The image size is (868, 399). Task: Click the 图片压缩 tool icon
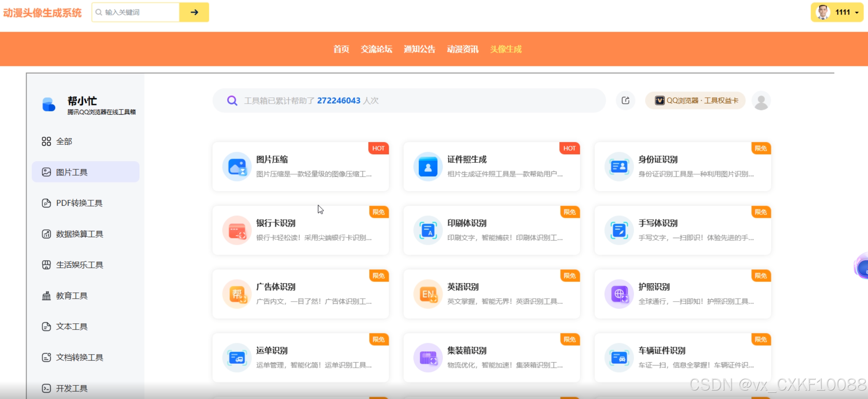(x=237, y=166)
